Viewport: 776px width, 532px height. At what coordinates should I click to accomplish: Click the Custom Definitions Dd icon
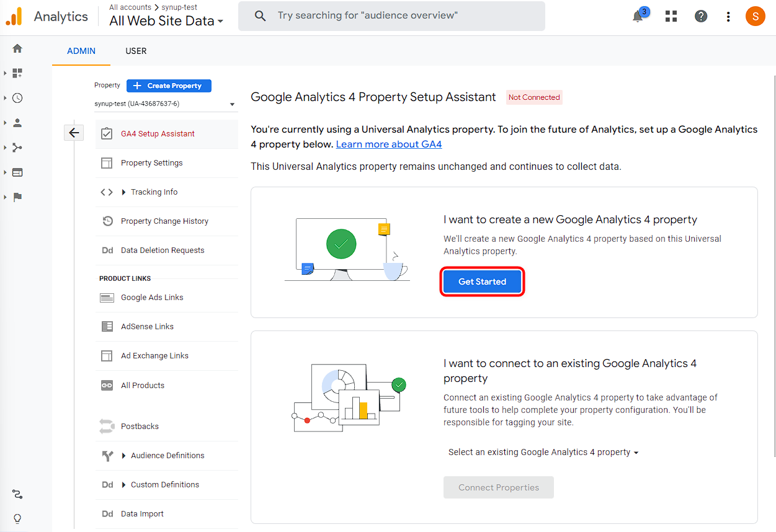[x=107, y=485]
